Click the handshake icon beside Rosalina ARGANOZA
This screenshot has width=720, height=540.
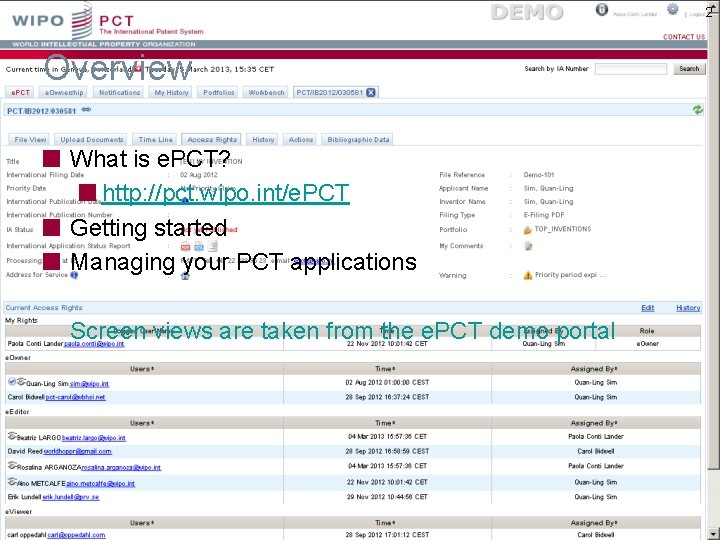pyautogui.click(x=12, y=466)
